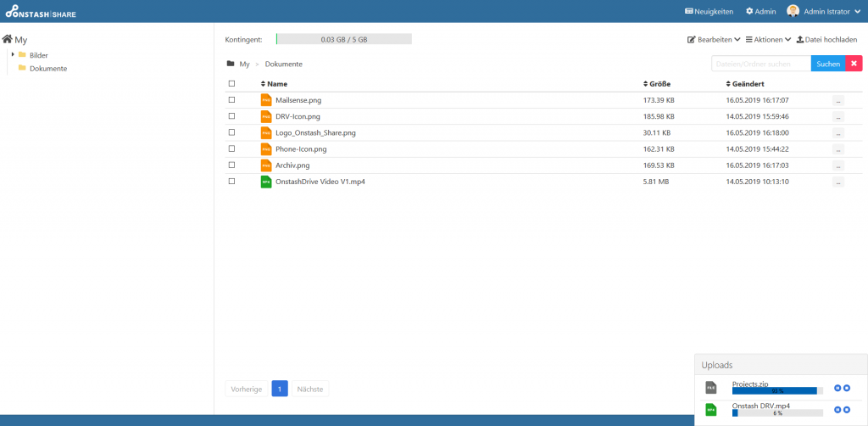
Task: Click the Kontingent storage quota bar
Action: coord(344,39)
